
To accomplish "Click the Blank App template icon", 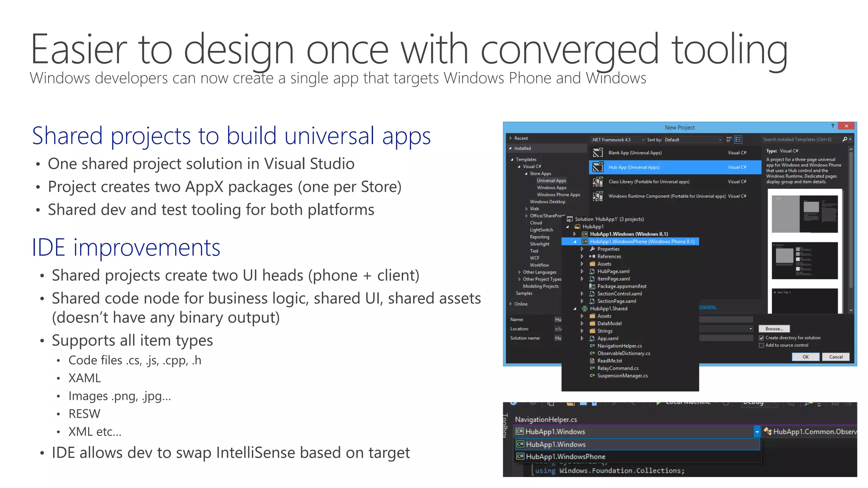I will point(598,153).
